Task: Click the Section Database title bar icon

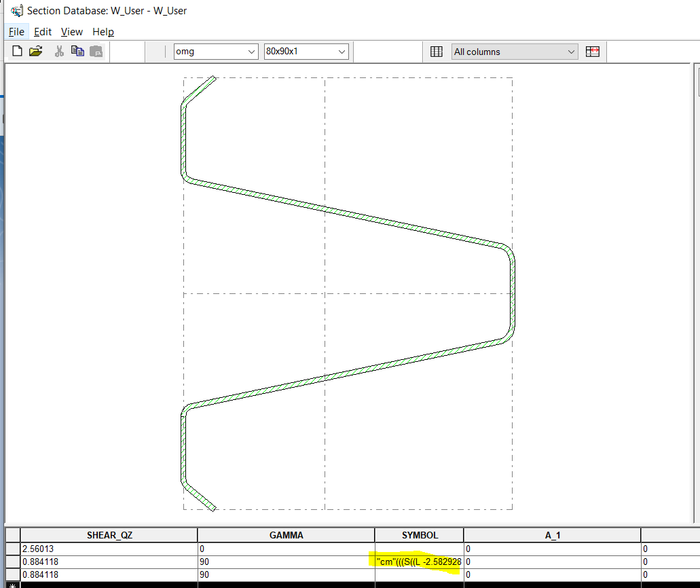Action: tap(17, 10)
